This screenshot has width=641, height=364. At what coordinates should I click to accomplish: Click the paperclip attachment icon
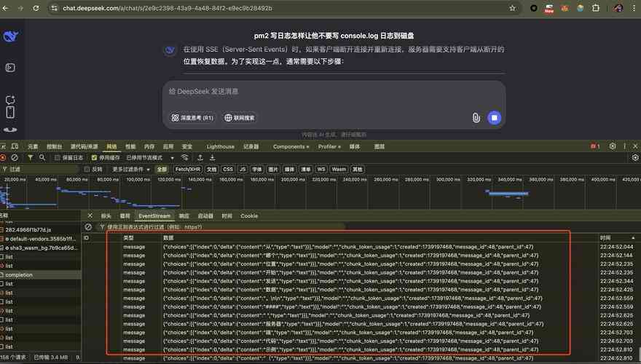[x=475, y=117]
